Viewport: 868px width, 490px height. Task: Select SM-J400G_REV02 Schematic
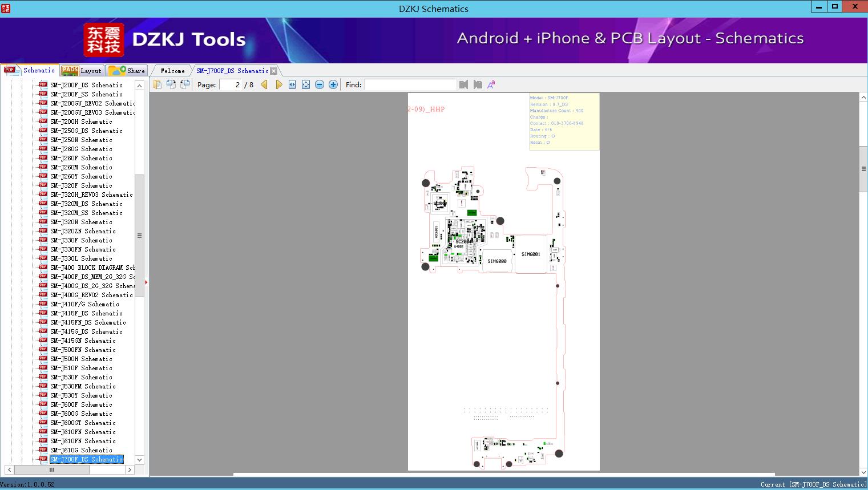tap(91, 295)
